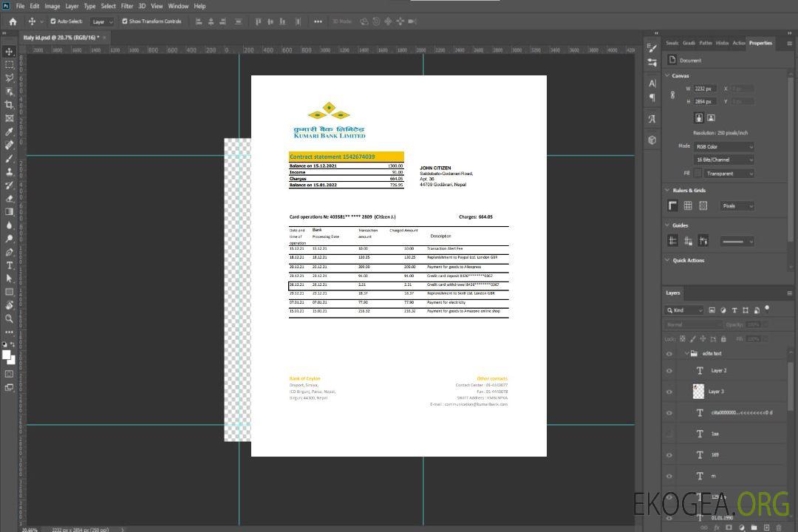
Task: Hide Layer 2 with eye icon
Action: pos(669,371)
